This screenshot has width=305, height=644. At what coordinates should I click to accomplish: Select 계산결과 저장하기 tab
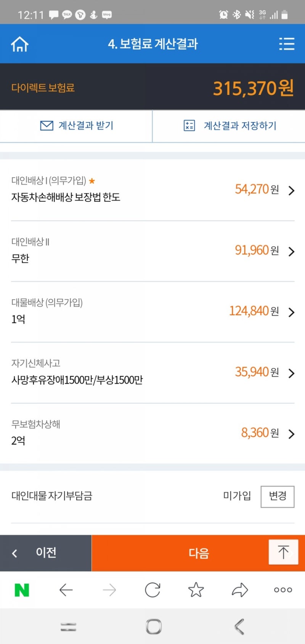tap(229, 126)
